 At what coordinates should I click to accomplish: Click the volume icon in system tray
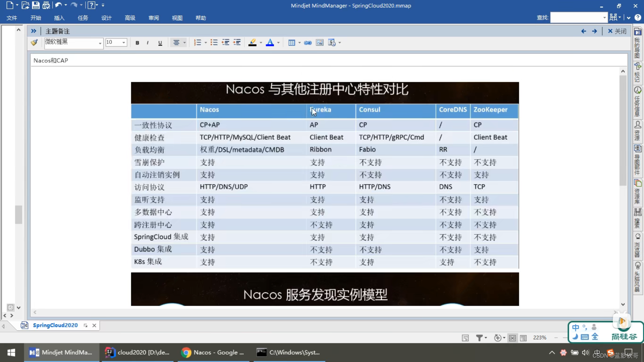tap(586, 352)
